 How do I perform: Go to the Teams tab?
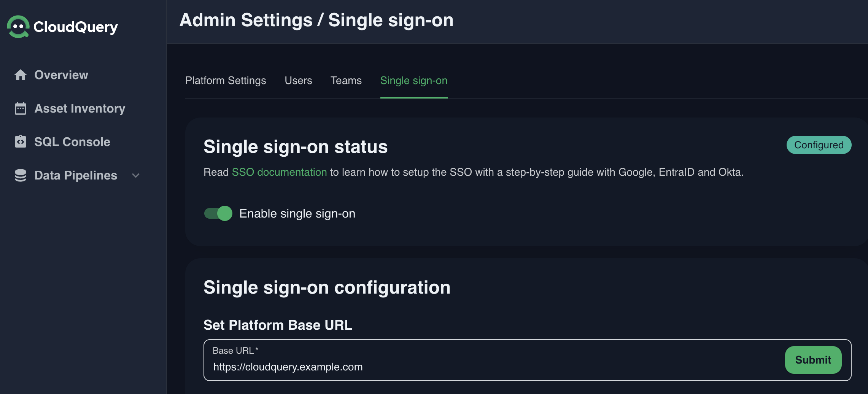point(346,81)
